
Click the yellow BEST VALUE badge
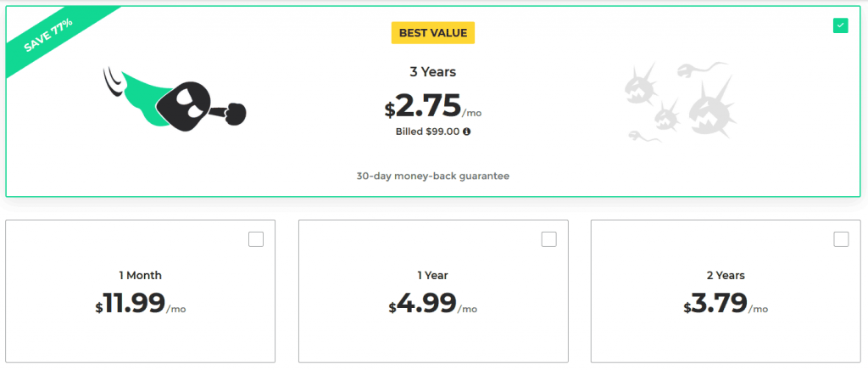pos(433,33)
